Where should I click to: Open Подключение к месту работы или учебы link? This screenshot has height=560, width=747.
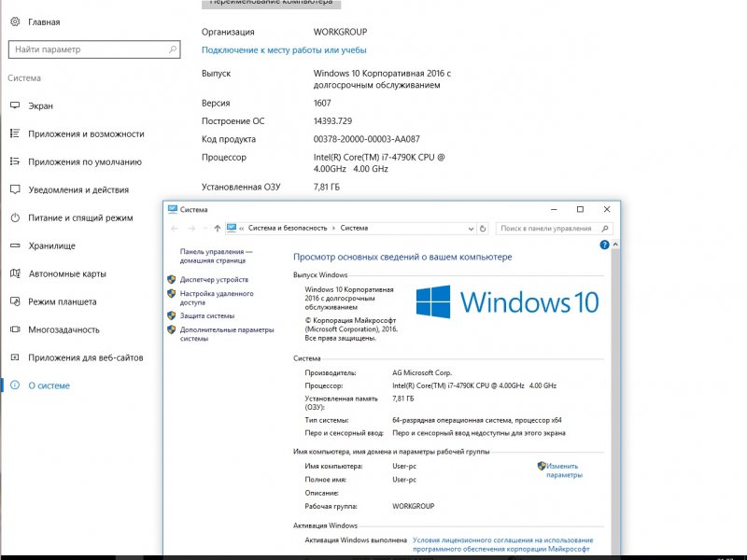click(284, 50)
